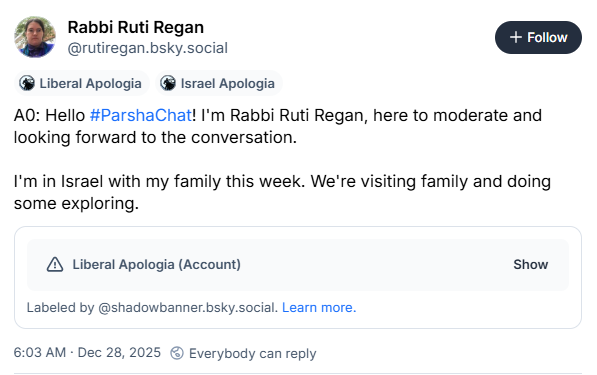Click the Liberal Apologia (Account) label text
The width and height of the screenshot is (597, 375).
(156, 265)
